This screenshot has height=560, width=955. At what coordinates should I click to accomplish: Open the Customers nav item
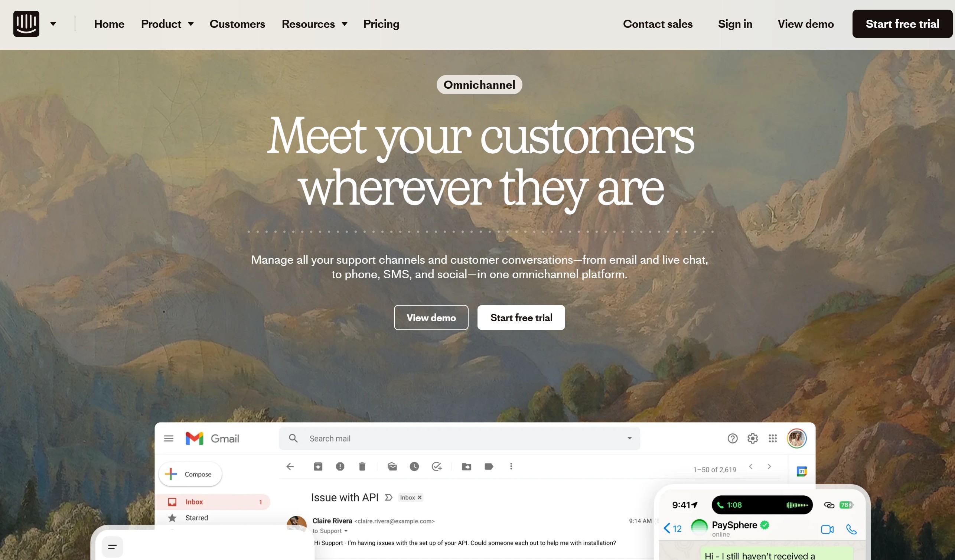click(x=237, y=24)
